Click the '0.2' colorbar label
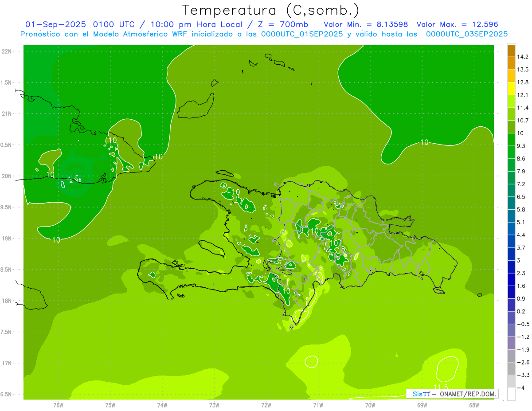Viewport: 532px width, 411px height. click(521, 311)
